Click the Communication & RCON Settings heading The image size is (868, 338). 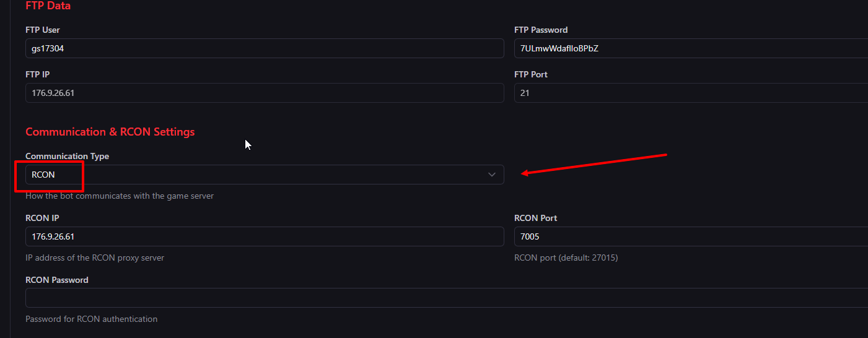click(110, 132)
